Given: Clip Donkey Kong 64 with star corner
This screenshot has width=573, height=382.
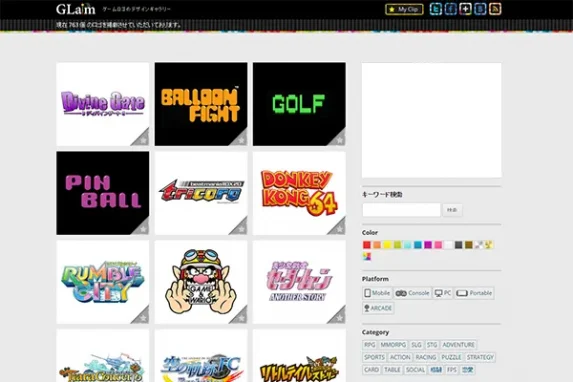Looking at the screenshot, I should [x=339, y=228].
